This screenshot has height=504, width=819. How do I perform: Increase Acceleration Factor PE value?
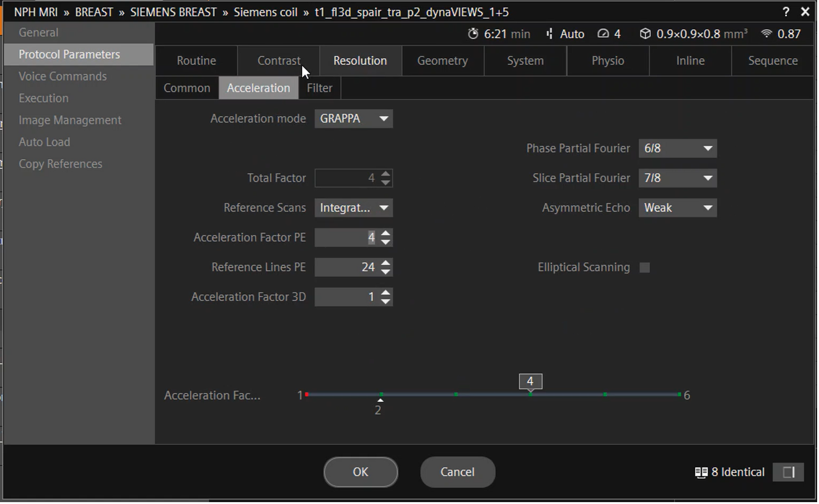(x=386, y=233)
